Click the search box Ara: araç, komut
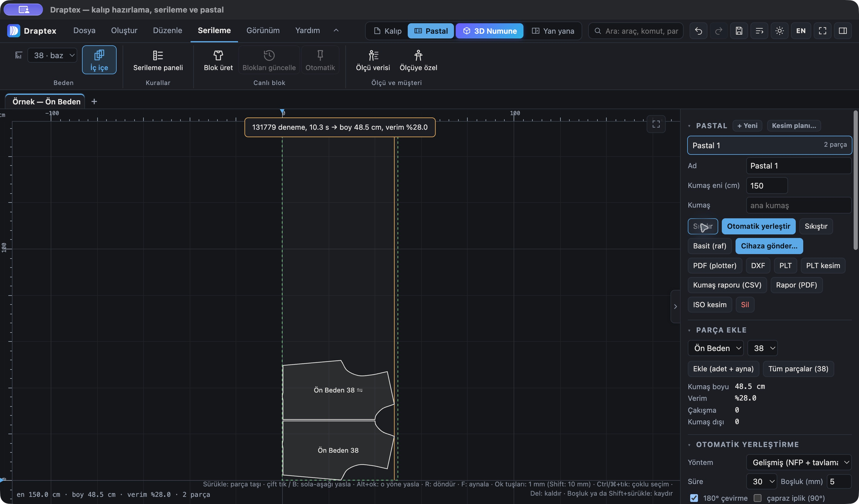This screenshot has height=504, width=859. pos(636,31)
